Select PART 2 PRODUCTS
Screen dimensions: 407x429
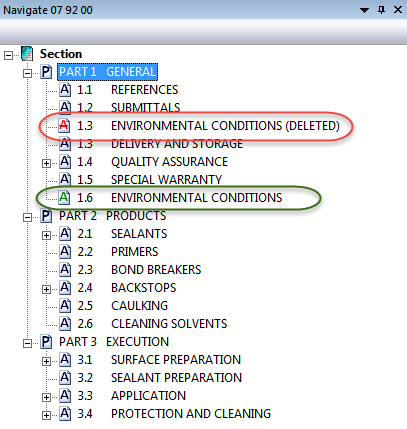coord(112,216)
